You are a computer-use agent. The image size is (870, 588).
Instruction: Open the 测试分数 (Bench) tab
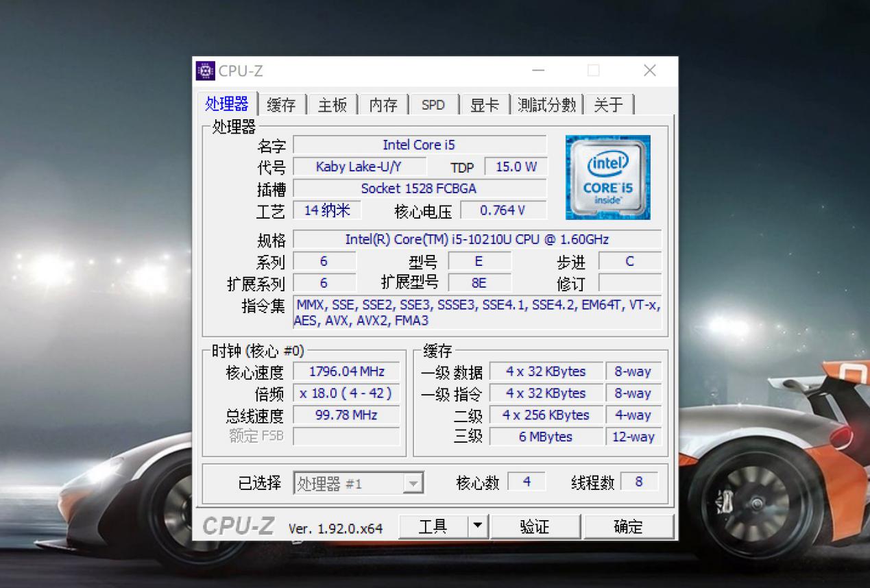(546, 104)
